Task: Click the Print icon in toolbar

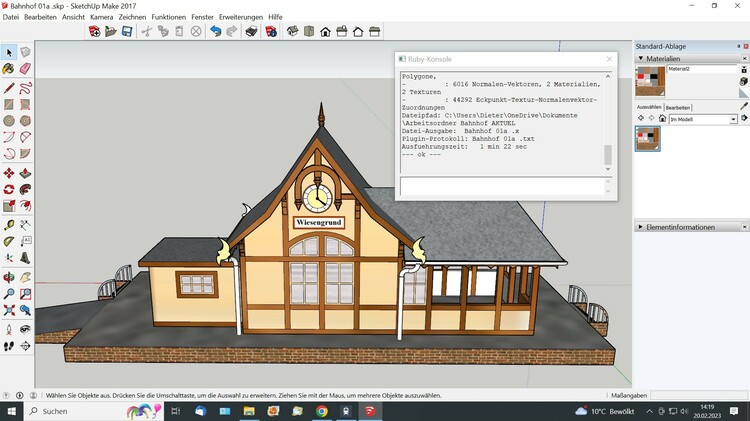Action: coord(250,31)
